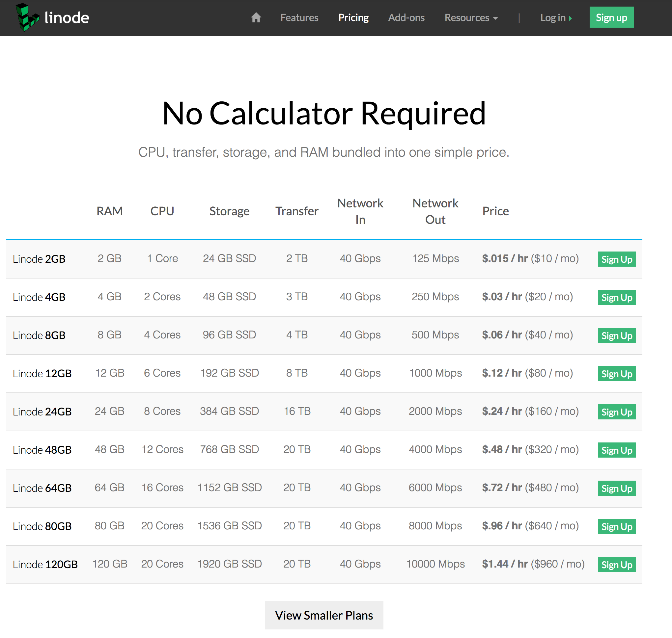This screenshot has width=672, height=638.
Task: Click the '125 Mbps' network out cell
Action: coord(435,258)
